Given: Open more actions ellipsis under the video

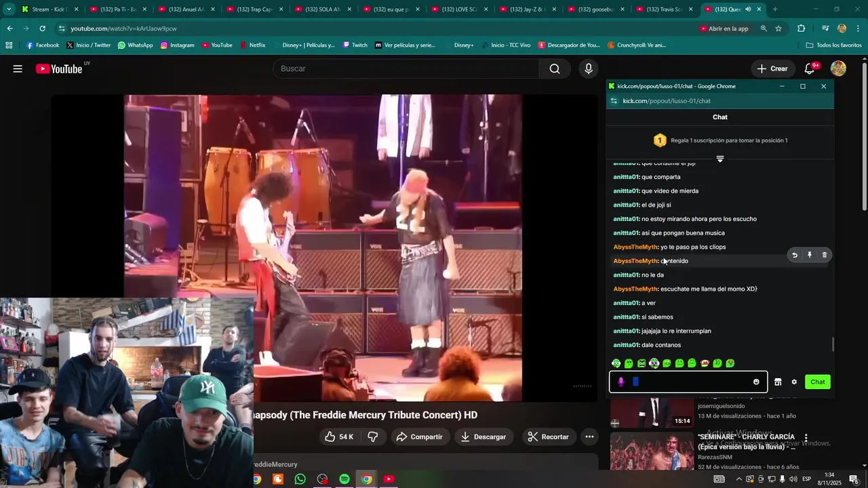Looking at the screenshot, I should 589,436.
